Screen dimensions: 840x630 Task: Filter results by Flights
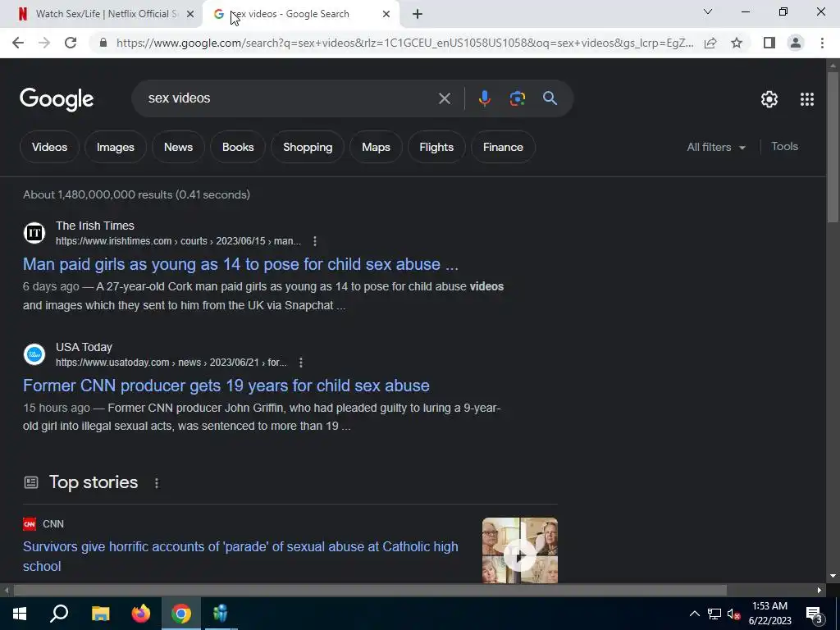point(436,147)
